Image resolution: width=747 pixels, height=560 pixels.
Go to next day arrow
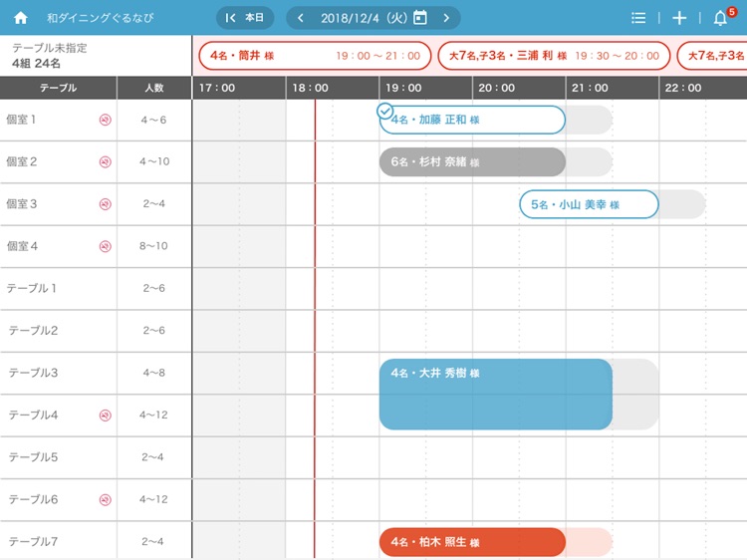[446, 18]
